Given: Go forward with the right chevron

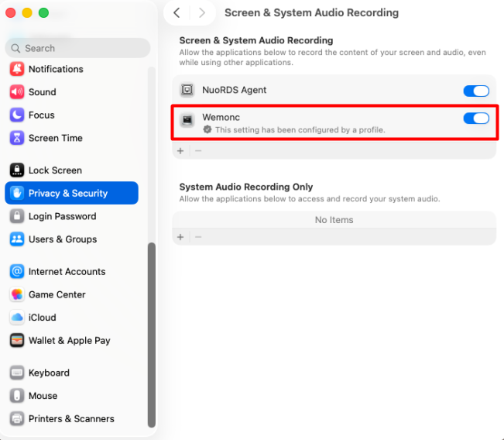Looking at the screenshot, I should 202,13.
